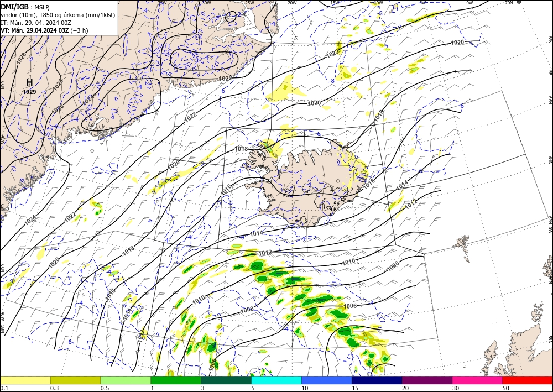Click the '1029' pressure value under H
The width and height of the screenshot is (553, 392).
pyautogui.click(x=30, y=92)
